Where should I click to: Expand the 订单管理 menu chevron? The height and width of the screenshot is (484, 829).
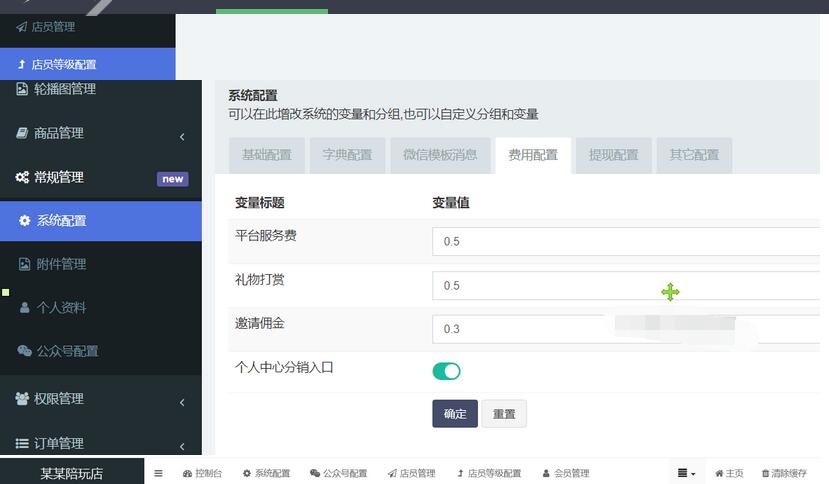[x=182, y=446]
